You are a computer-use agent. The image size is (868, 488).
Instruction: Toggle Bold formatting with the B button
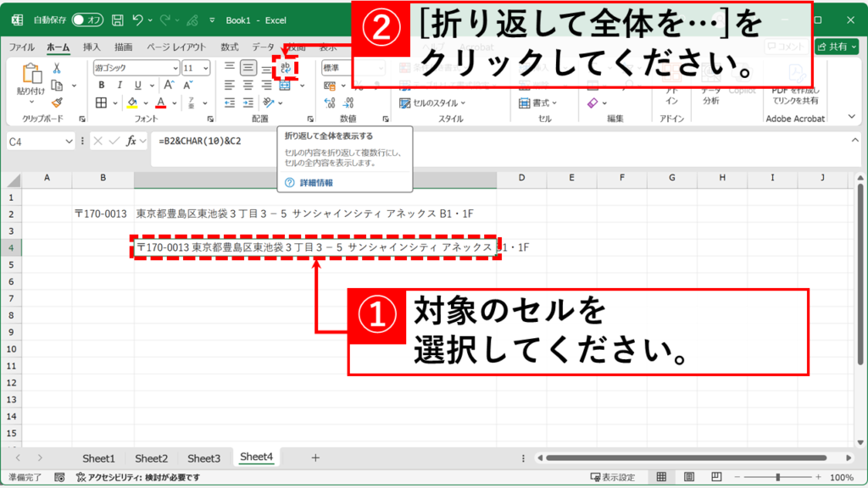click(102, 86)
